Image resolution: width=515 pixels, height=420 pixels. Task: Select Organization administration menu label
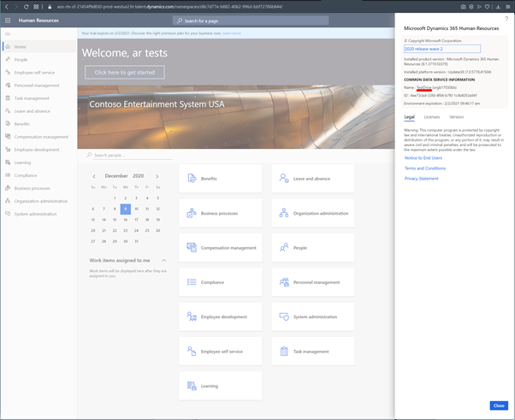[x=41, y=201]
